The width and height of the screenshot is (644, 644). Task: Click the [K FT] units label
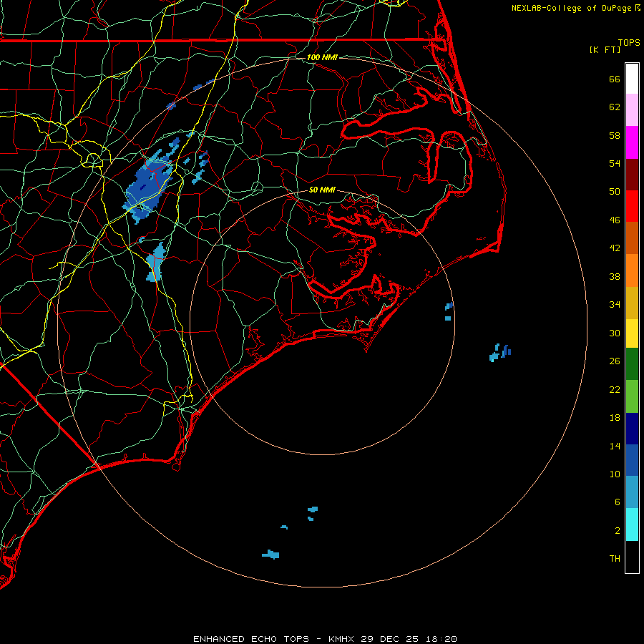point(605,49)
